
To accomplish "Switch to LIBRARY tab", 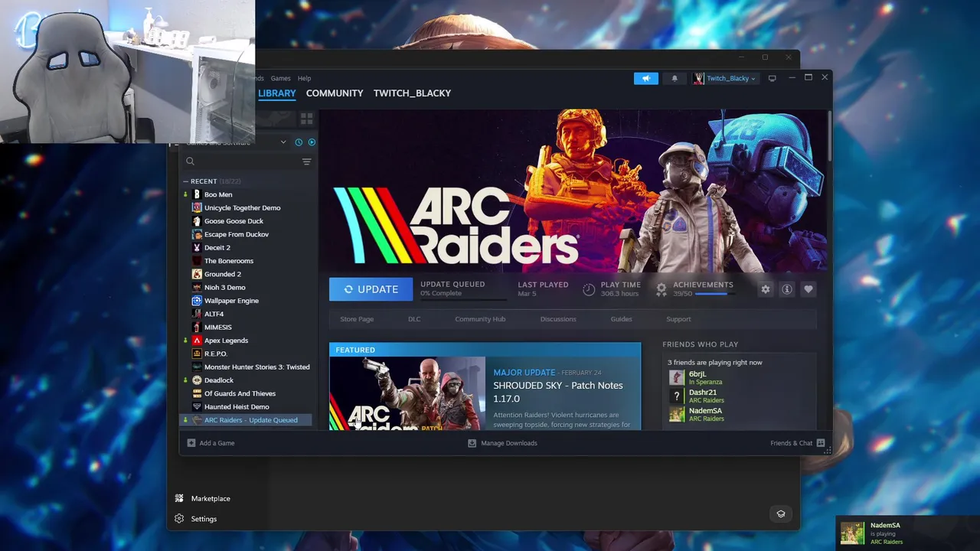I will pyautogui.click(x=276, y=93).
